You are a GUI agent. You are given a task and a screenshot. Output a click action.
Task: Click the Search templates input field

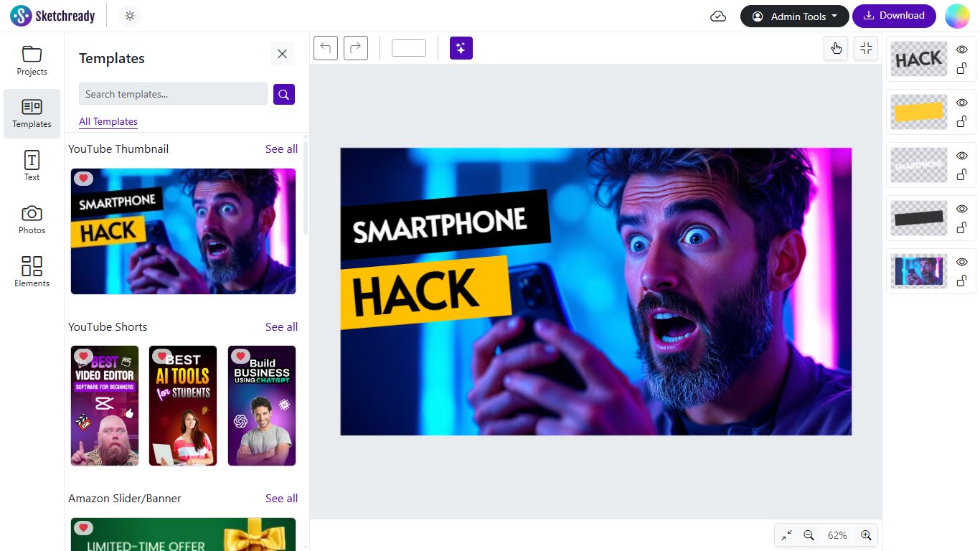(173, 94)
